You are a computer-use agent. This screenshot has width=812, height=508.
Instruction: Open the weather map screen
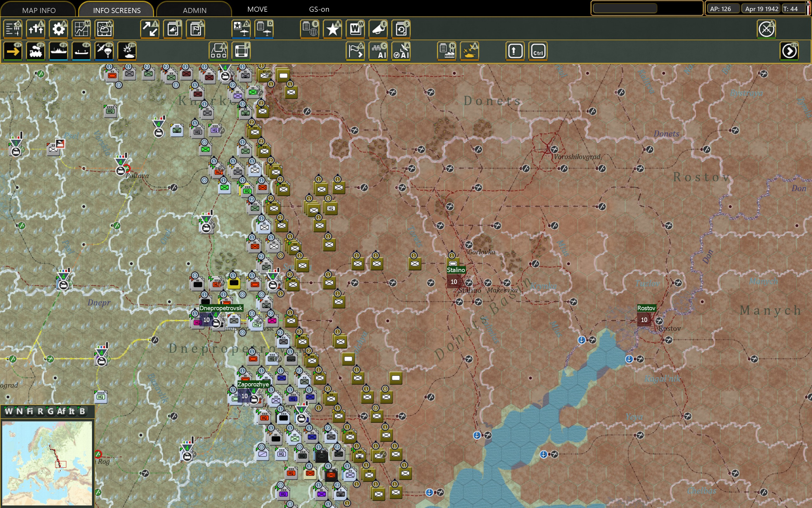pyautogui.click(x=104, y=29)
